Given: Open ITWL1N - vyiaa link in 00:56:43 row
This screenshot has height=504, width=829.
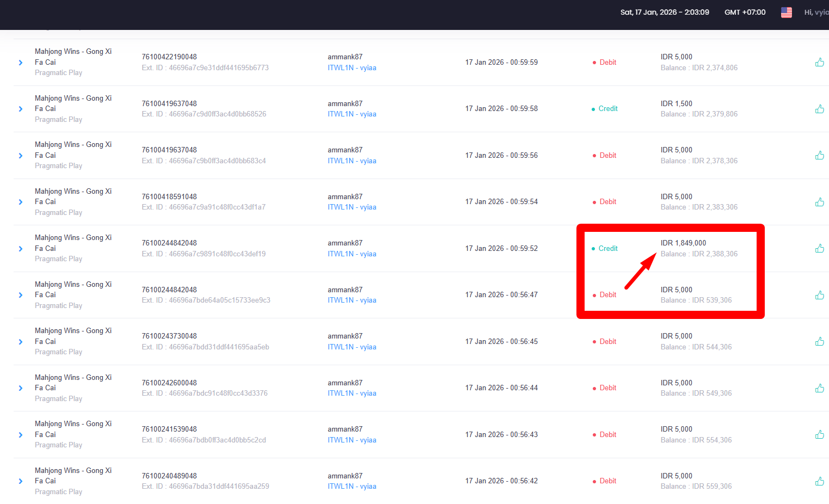Looking at the screenshot, I should (x=352, y=440).
